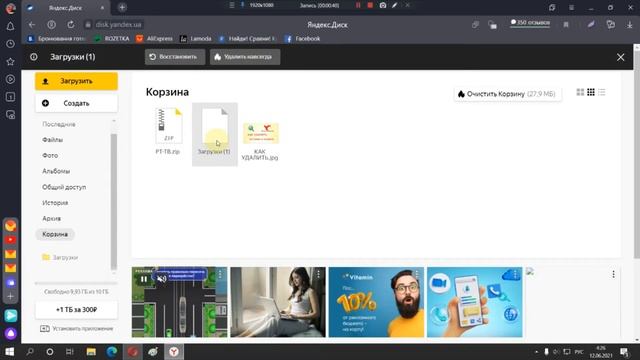Open Архив in sidebar

tap(51, 218)
